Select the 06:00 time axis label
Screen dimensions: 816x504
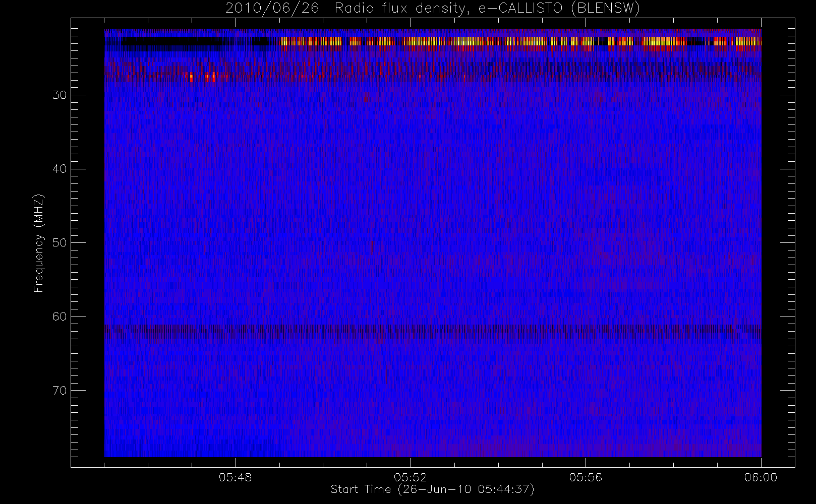coord(761,477)
